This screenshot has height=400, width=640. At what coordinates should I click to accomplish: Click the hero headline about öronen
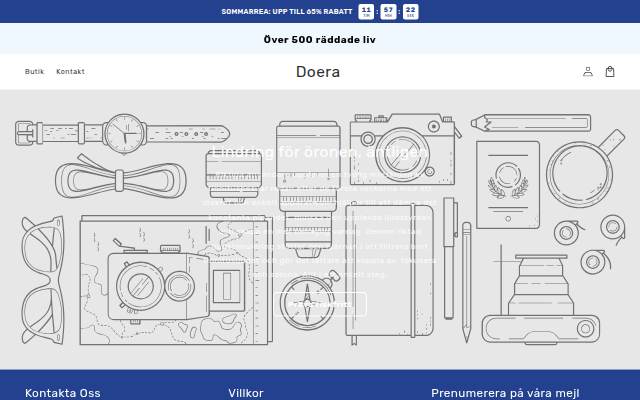tap(320, 152)
